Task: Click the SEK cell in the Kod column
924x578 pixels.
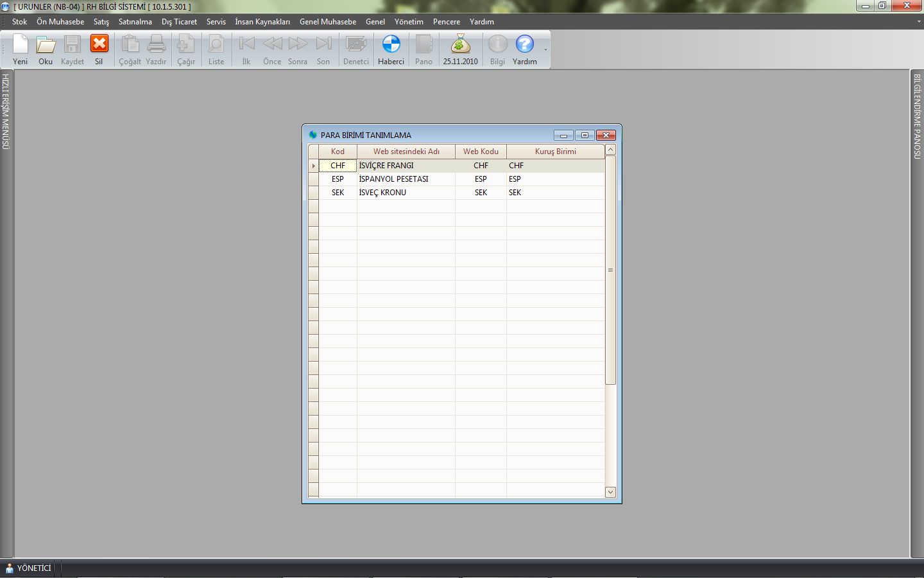Action: (338, 193)
